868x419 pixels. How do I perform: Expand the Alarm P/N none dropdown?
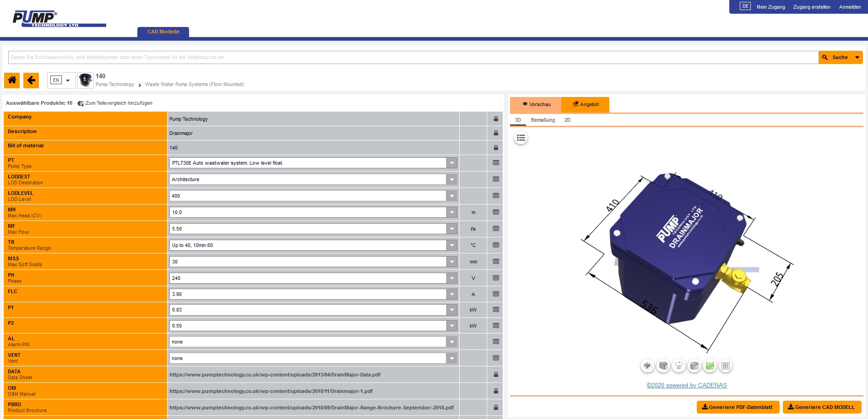click(452, 342)
